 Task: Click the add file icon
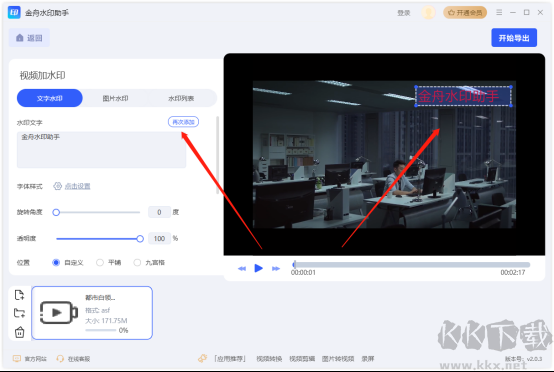coord(19,295)
